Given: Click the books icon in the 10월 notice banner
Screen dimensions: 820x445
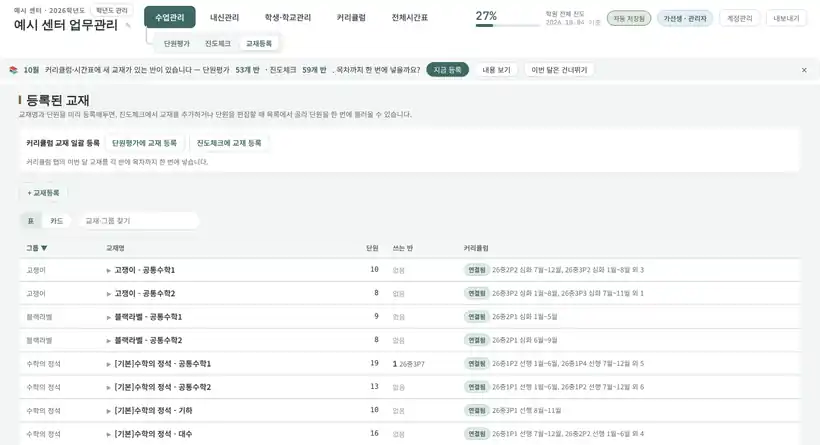Looking at the screenshot, I should [14, 70].
